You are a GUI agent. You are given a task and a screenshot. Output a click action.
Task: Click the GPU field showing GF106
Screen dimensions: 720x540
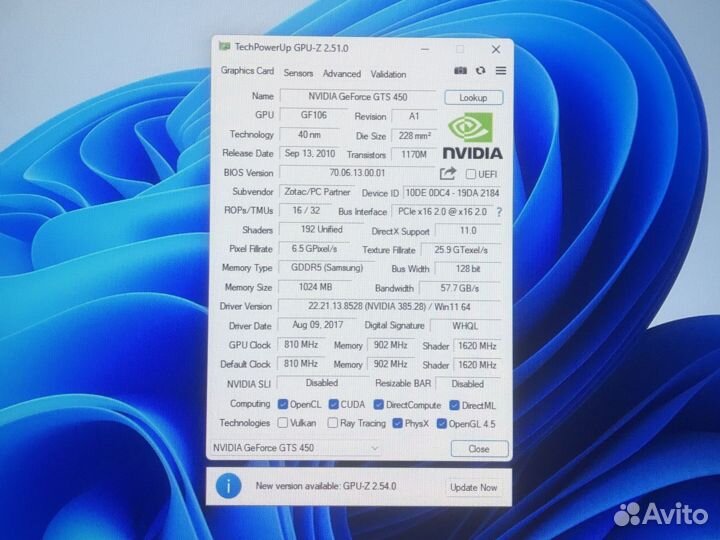pyautogui.click(x=314, y=115)
